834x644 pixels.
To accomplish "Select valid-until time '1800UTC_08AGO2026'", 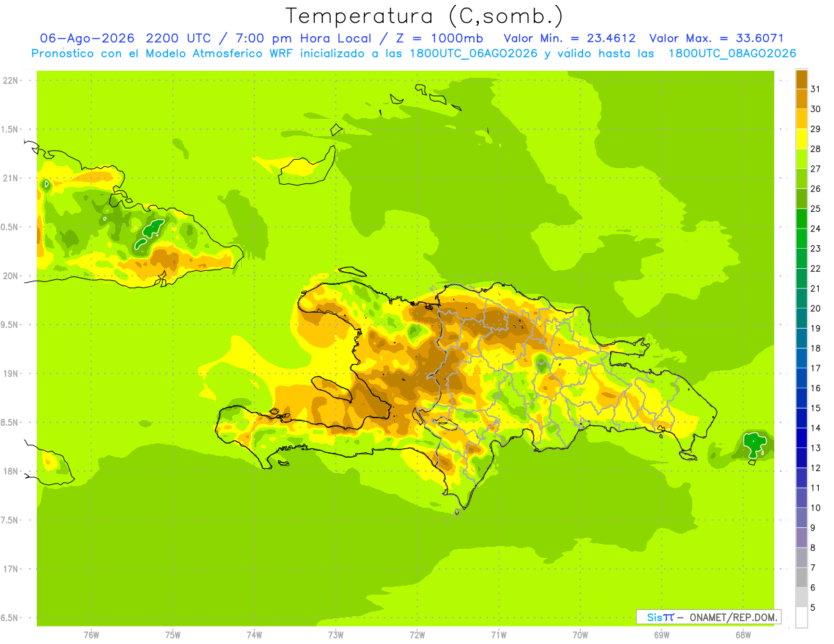I will [732, 53].
